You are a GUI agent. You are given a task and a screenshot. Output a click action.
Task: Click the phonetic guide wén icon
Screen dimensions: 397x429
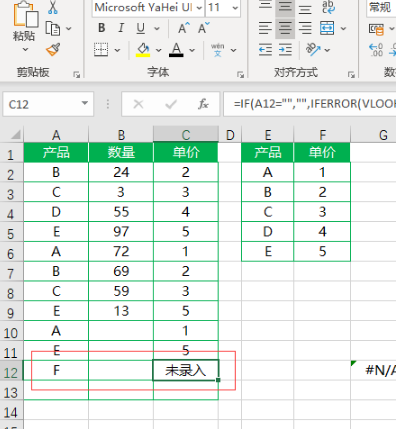coord(218,50)
